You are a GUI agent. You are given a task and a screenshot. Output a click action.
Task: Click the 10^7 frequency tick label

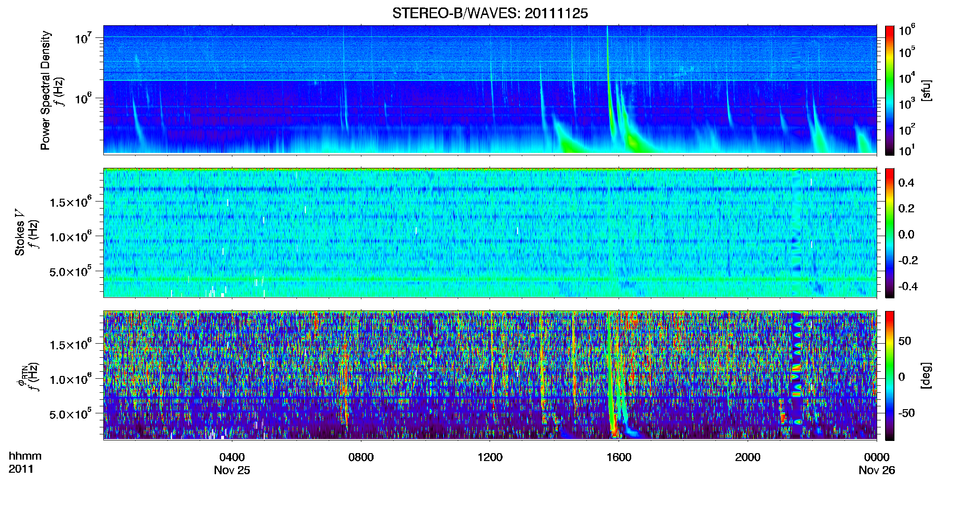pyautogui.click(x=83, y=38)
